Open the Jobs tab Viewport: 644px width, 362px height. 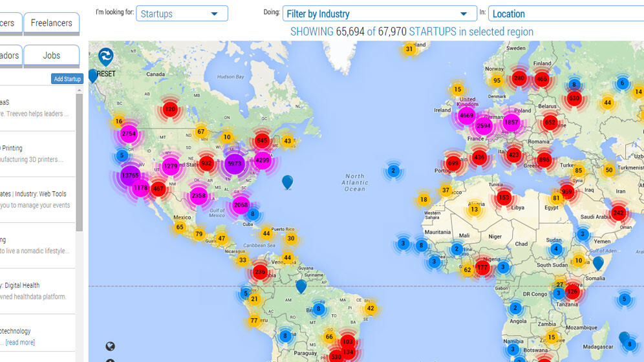point(52,56)
